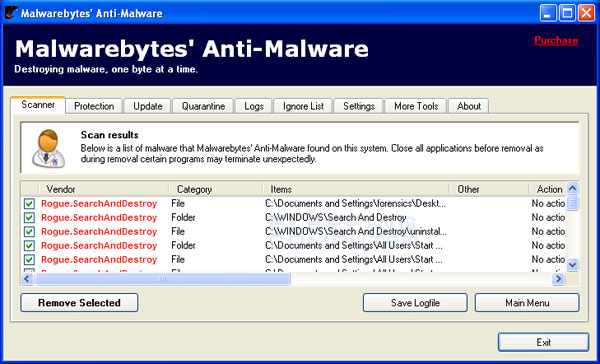Click the doctor icon beside Scan results
The width and height of the screenshot is (600, 364).
pyautogui.click(x=48, y=149)
